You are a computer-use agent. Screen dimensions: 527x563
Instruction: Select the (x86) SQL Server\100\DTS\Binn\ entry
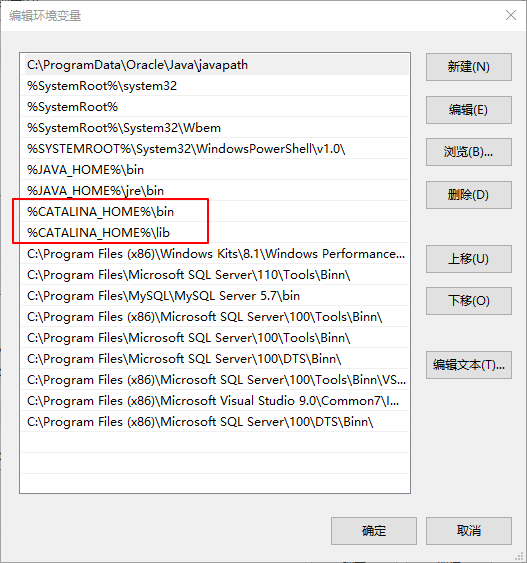click(215, 422)
